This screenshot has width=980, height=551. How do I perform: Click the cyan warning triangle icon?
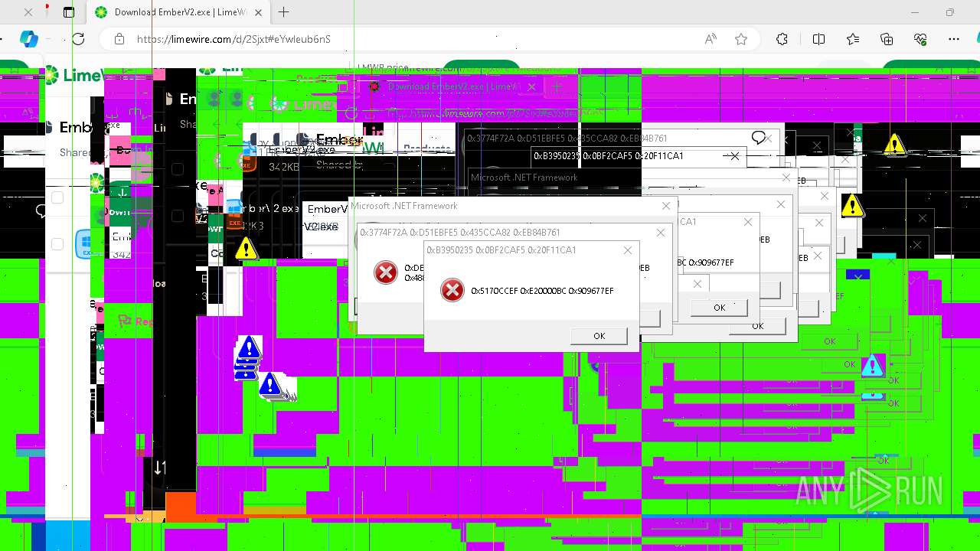873,366
